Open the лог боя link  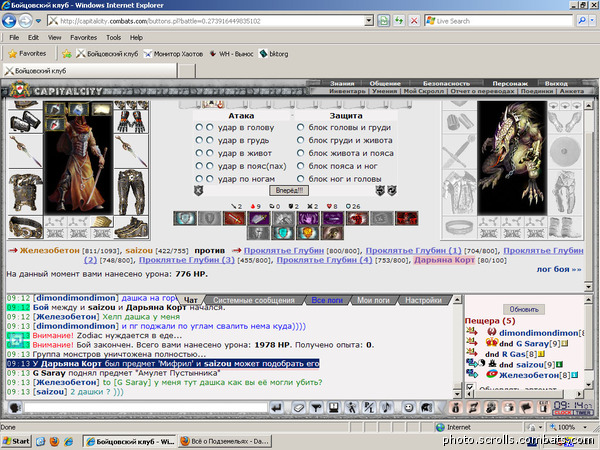pyautogui.click(x=558, y=269)
